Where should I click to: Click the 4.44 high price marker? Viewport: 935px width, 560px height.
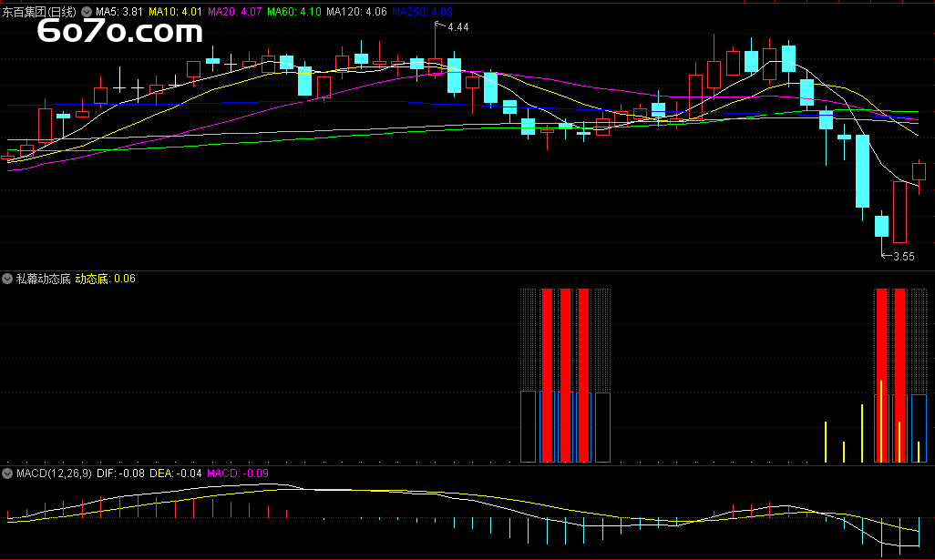(x=457, y=26)
